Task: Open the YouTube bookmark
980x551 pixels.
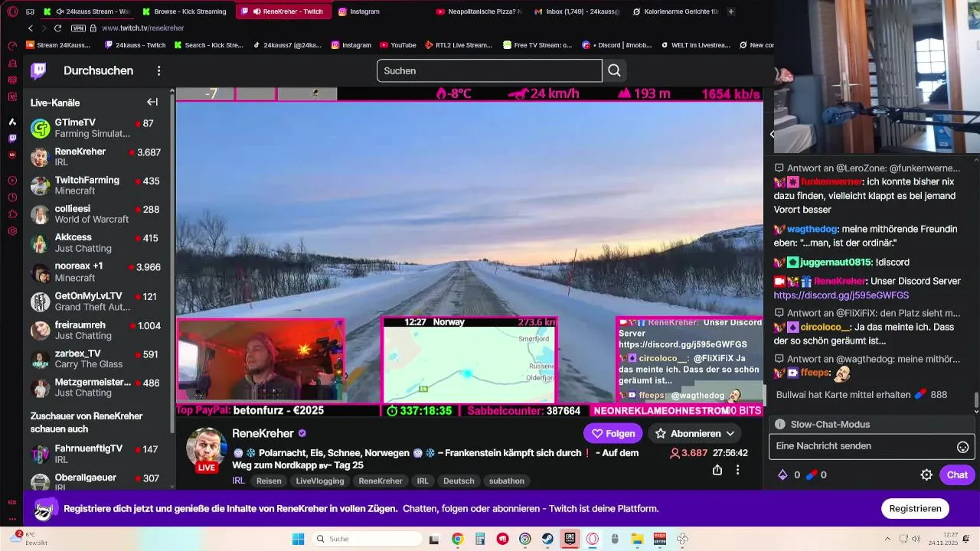Action: 397,45
